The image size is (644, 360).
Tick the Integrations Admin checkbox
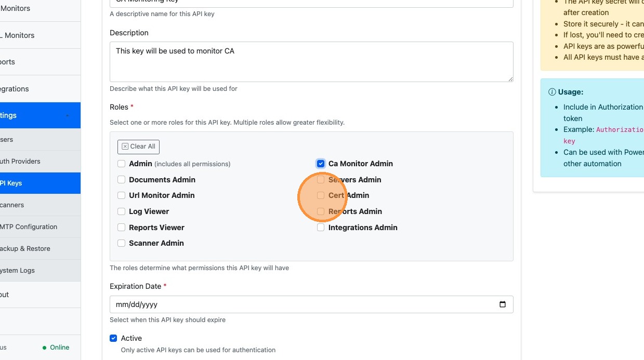tap(321, 228)
